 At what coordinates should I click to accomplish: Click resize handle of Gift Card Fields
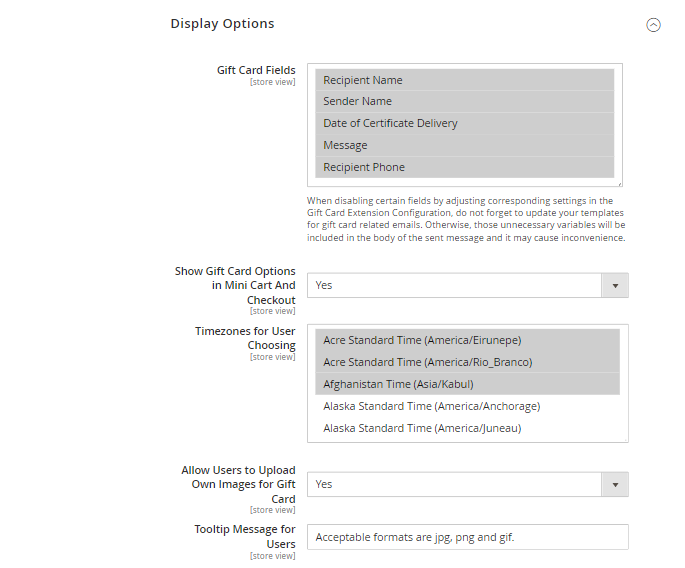(618, 183)
